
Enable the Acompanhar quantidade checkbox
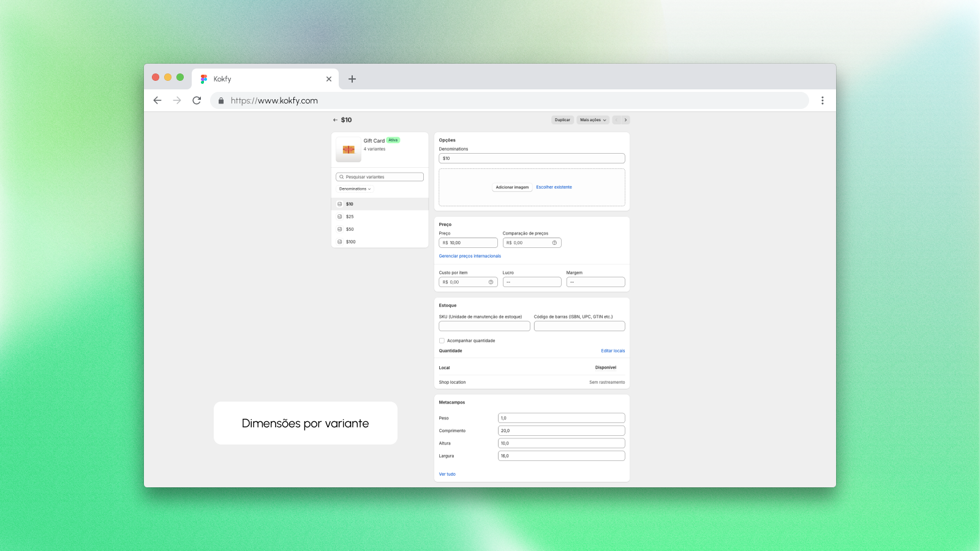pyautogui.click(x=442, y=340)
